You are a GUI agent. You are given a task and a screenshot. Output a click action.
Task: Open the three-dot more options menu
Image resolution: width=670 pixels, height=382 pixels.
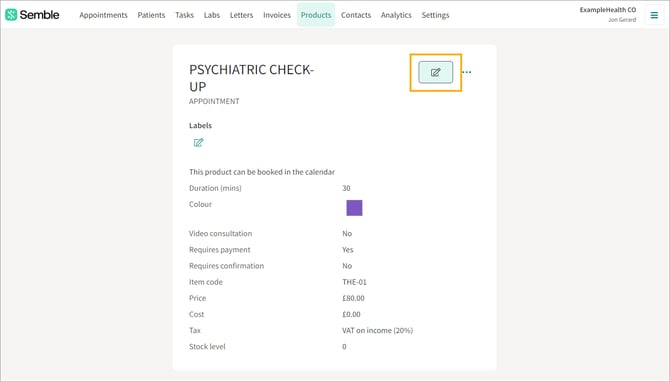[x=467, y=72]
